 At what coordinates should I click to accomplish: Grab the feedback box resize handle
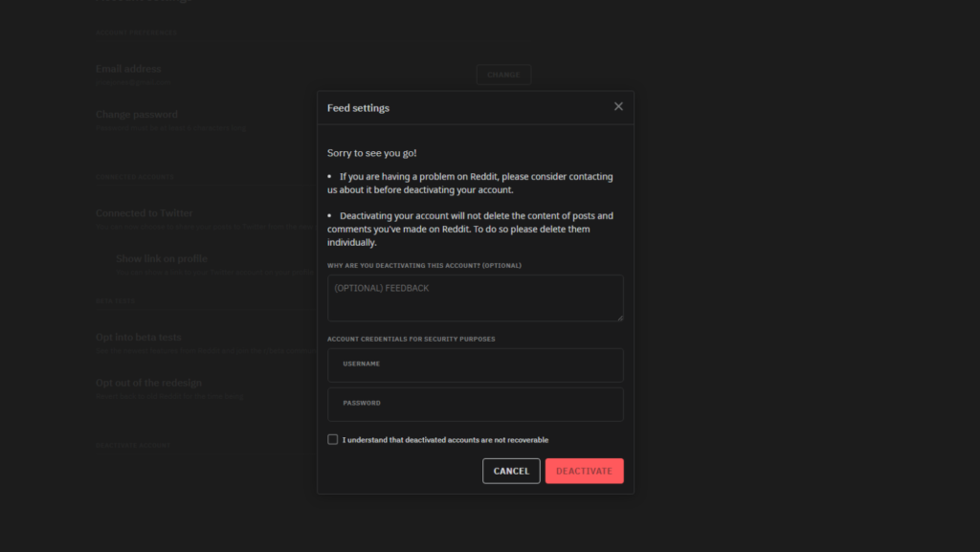[619, 317]
